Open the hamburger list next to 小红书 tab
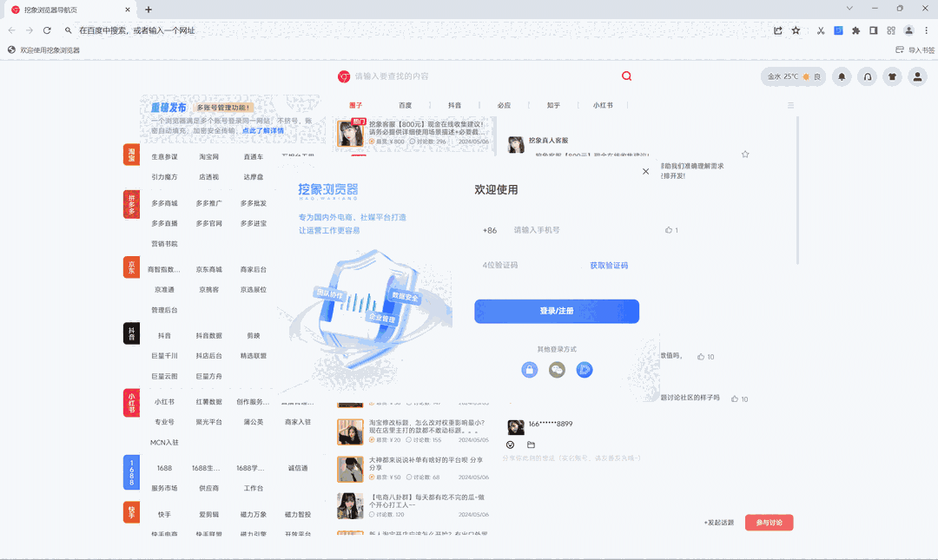This screenshot has height=560, width=938. tap(790, 104)
